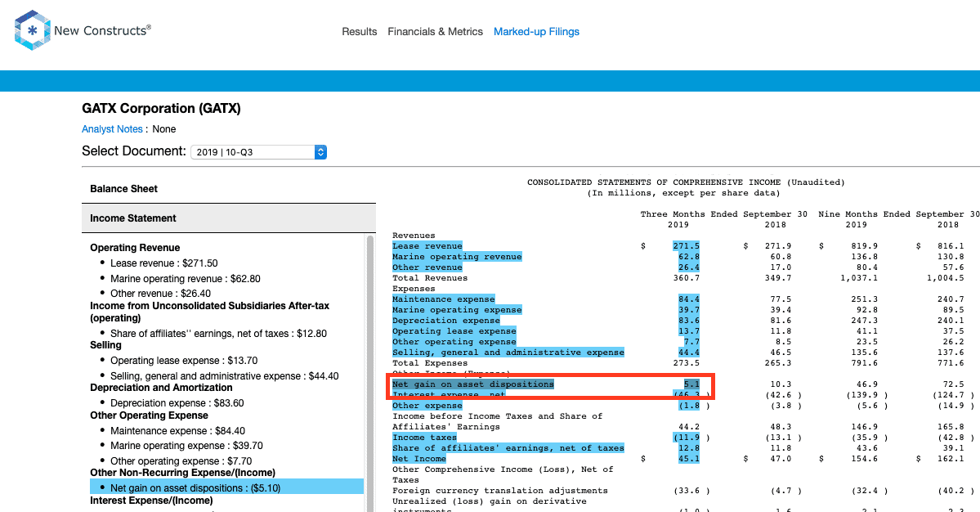Expand the Balance Sheet section

[229, 189]
